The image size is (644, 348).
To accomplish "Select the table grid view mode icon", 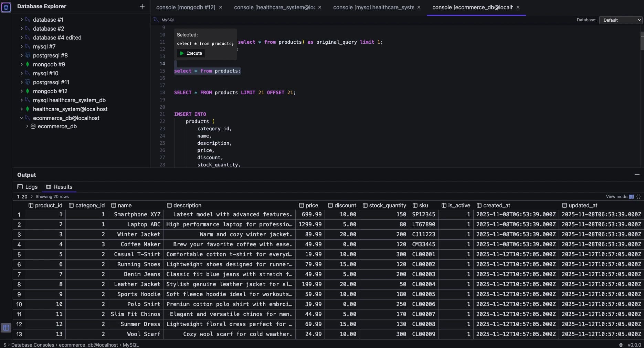I will pyautogui.click(x=631, y=197).
